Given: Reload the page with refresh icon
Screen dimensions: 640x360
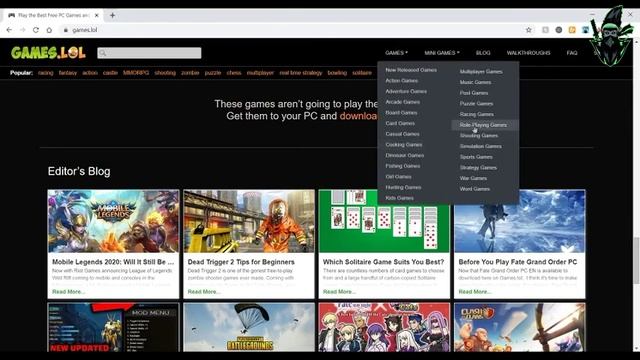Looking at the screenshot, I should pyautogui.click(x=36, y=30).
